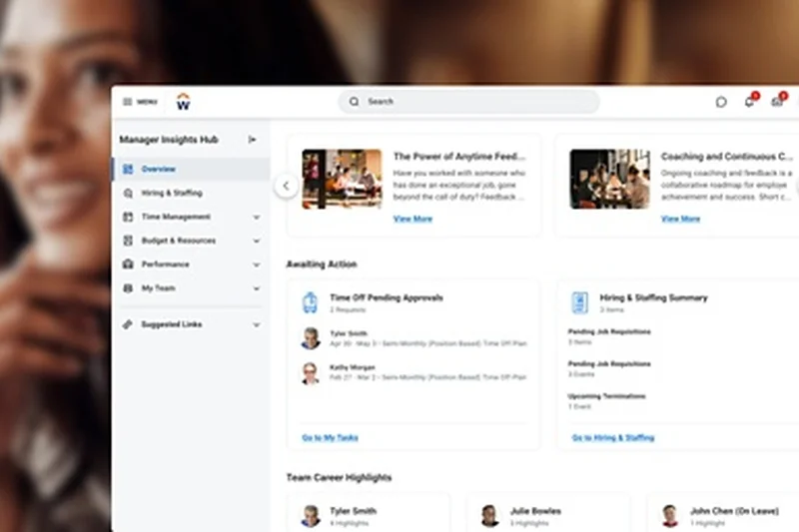This screenshot has width=799, height=532.
Task: Click the Hiring & Staffing Summary icon
Action: [x=579, y=302]
